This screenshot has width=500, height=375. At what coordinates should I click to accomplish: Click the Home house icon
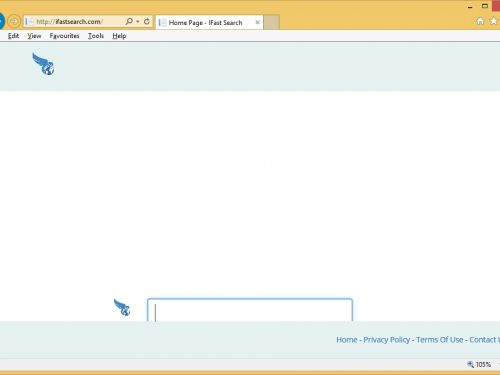point(480,21)
